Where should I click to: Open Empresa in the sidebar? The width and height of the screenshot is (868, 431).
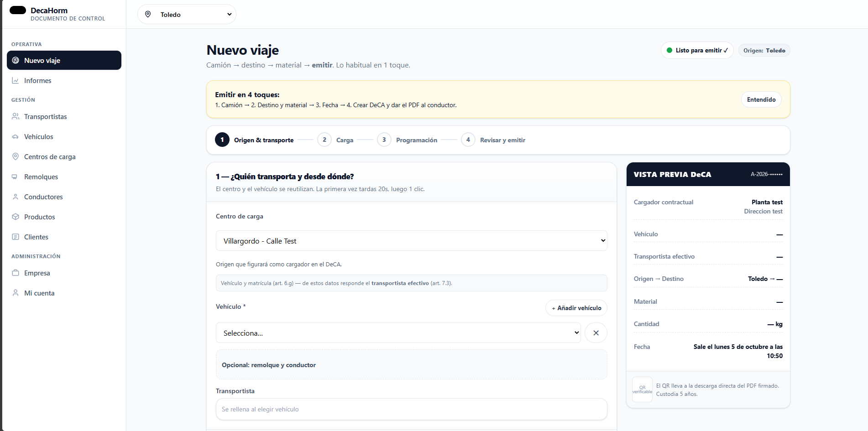click(64, 273)
